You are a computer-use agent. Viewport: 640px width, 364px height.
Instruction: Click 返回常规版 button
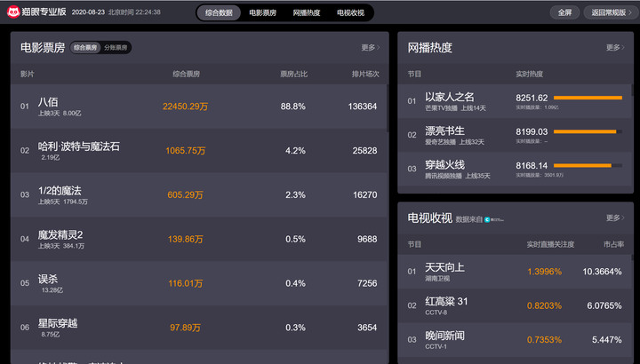[x=611, y=12]
